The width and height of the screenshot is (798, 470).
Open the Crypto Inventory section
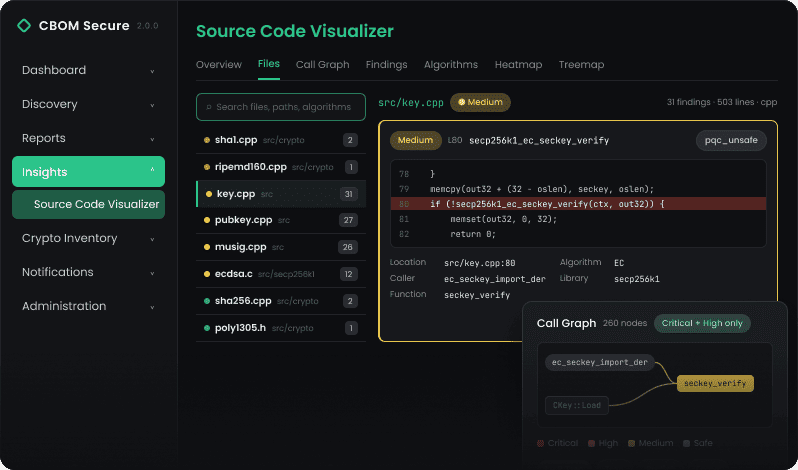tap(89, 238)
